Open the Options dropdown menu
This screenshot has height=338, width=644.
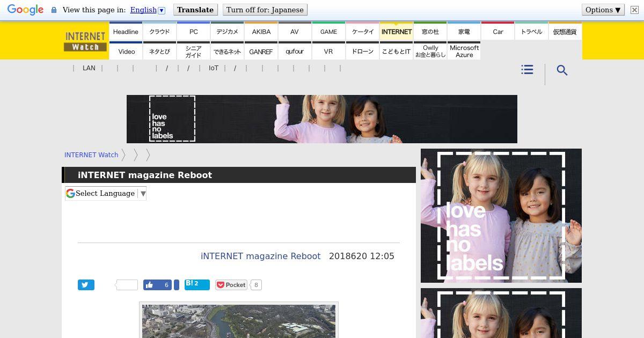tap(603, 10)
